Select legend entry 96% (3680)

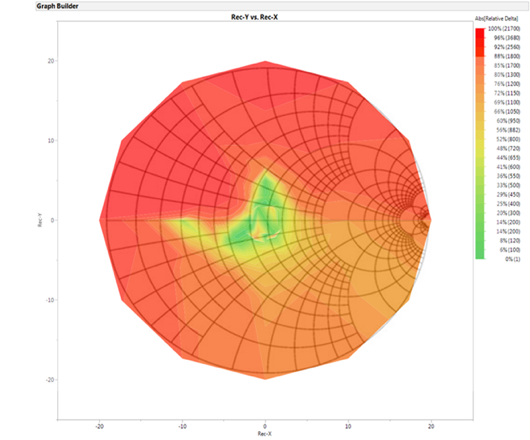click(x=507, y=38)
